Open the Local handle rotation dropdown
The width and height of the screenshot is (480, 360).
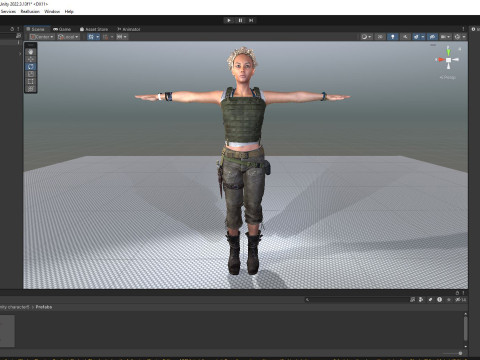(68, 37)
